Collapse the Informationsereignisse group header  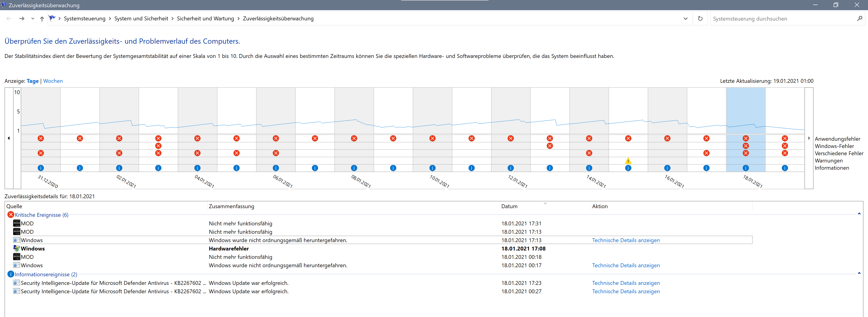click(x=46, y=274)
